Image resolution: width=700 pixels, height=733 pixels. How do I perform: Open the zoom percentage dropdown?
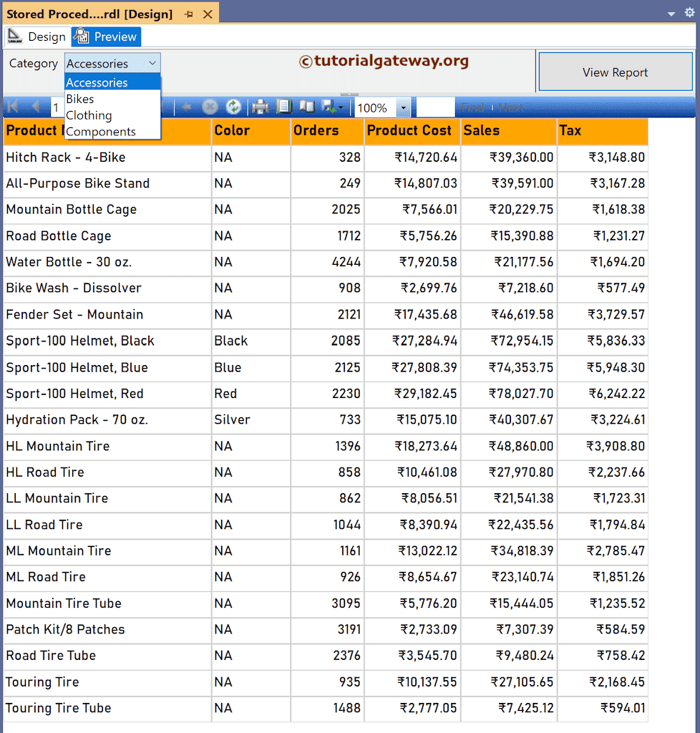point(402,107)
